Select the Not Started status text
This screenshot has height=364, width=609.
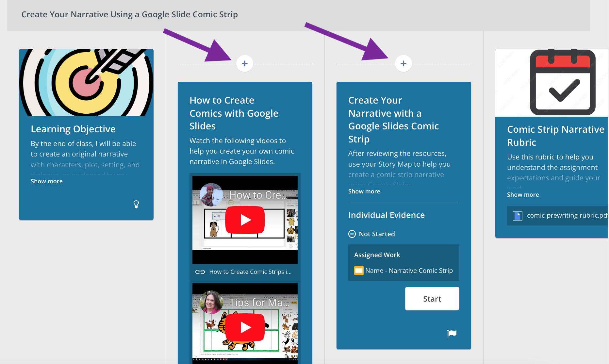(377, 234)
